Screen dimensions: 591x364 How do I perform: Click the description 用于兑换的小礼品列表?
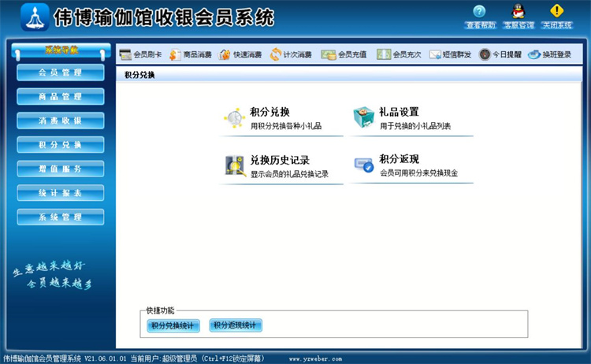click(415, 126)
